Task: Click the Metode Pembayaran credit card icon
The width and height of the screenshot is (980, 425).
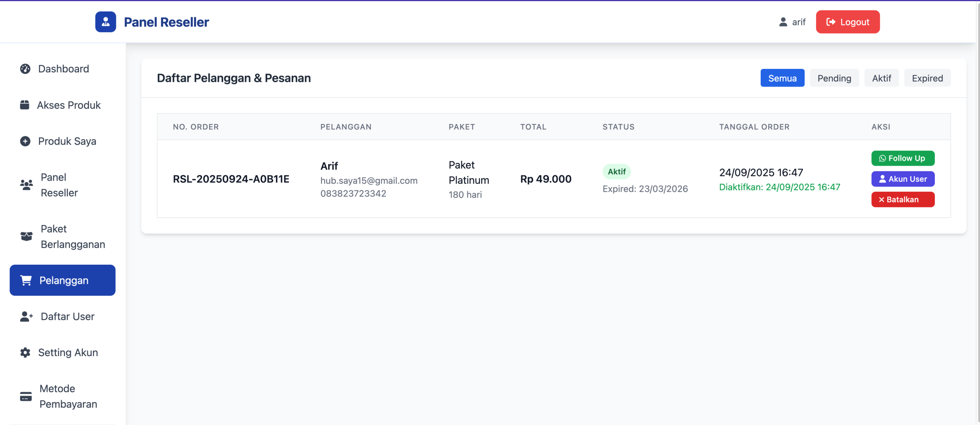Action: (x=26, y=396)
